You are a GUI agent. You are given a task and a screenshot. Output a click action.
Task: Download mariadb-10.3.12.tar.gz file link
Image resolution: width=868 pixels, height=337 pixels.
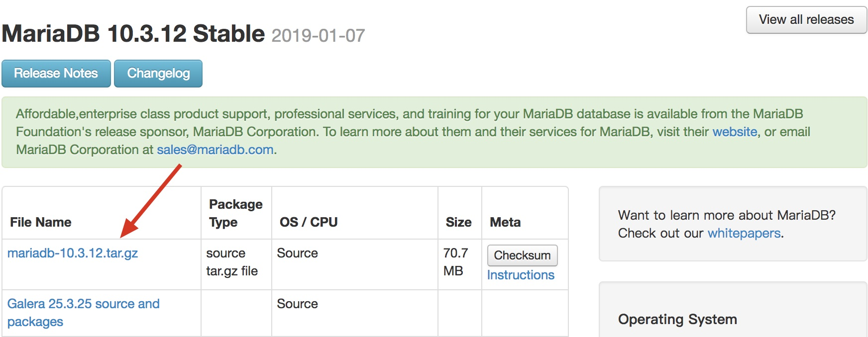73,253
